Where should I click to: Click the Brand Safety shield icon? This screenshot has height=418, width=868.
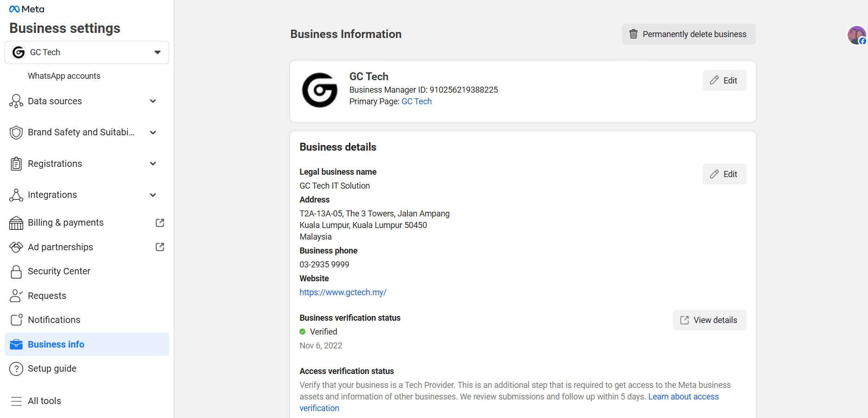coord(16,133)
